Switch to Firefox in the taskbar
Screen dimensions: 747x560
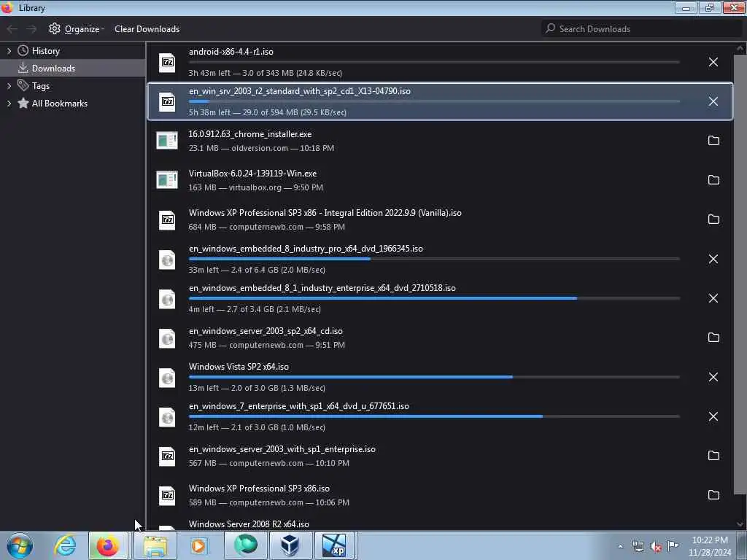point(108,545)
